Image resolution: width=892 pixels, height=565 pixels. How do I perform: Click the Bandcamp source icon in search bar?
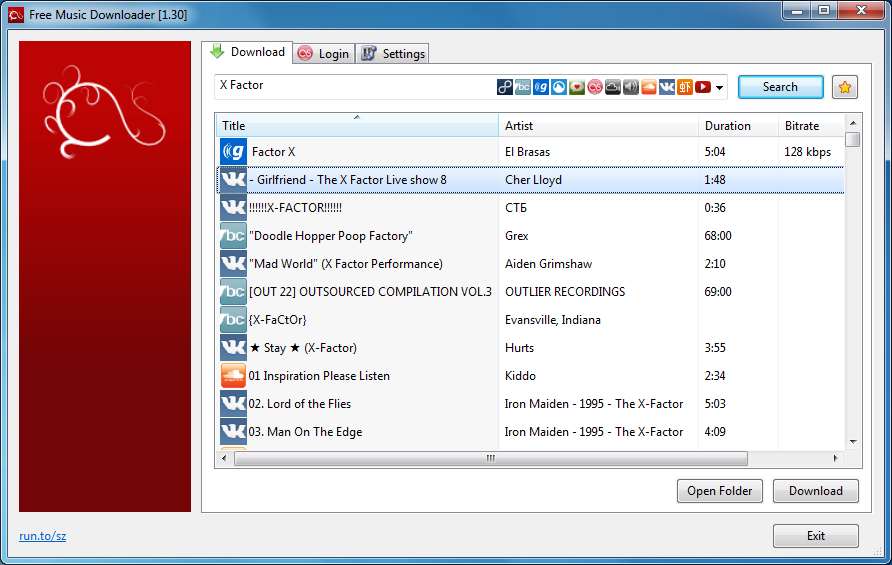click(523, 87)
